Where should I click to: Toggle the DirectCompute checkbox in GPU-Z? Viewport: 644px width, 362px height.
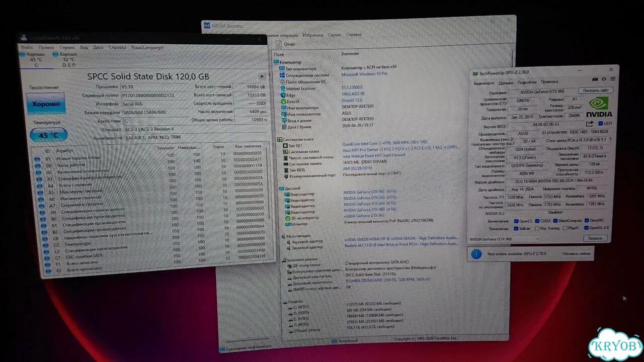coord(554,221)
